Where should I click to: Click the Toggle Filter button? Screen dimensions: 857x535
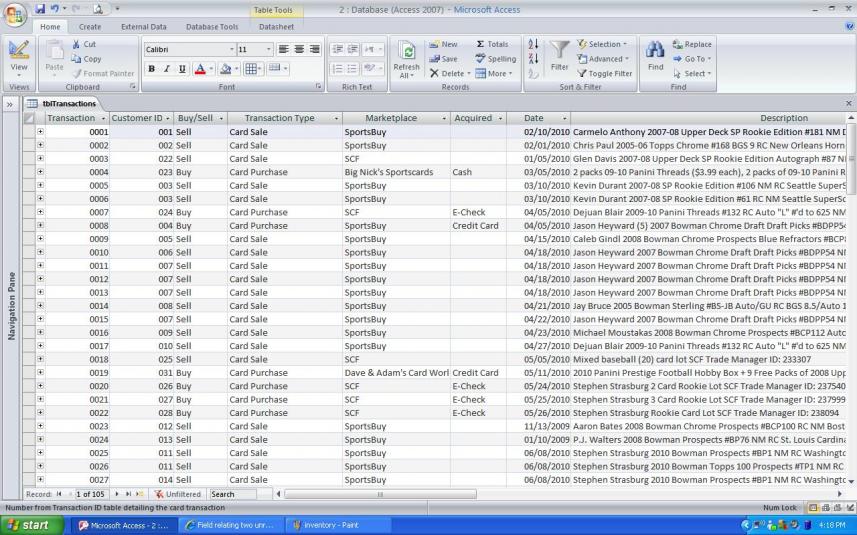click(x=604, y=73)
